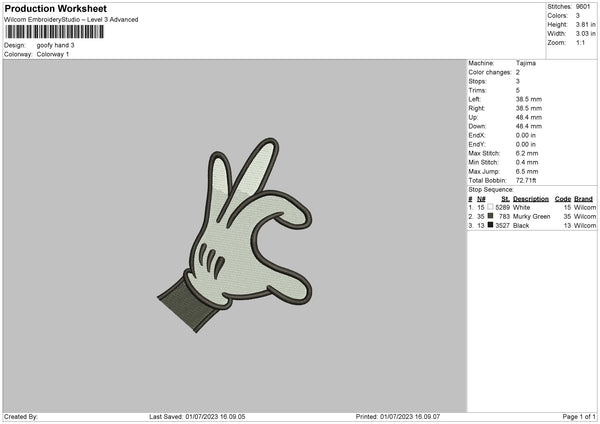Click the 'Black' description in row 3
Viewport: 600px width, 424px height.
pyautogui.click(x=521, y=225)
